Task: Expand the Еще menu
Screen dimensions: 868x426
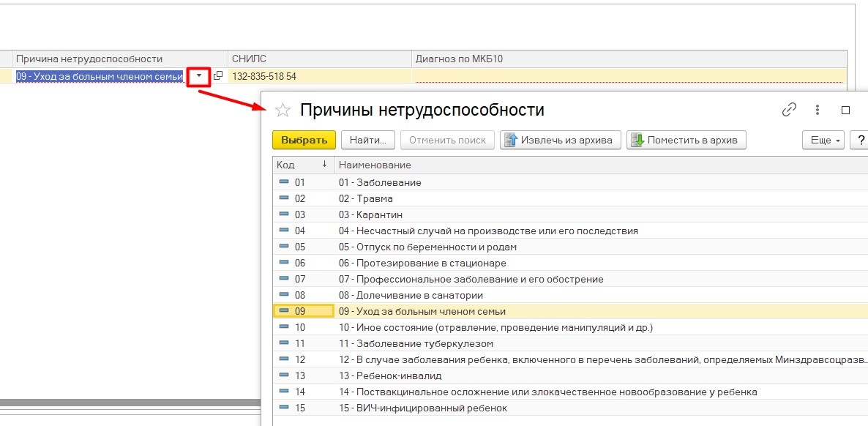Action: tap(823, 140)
